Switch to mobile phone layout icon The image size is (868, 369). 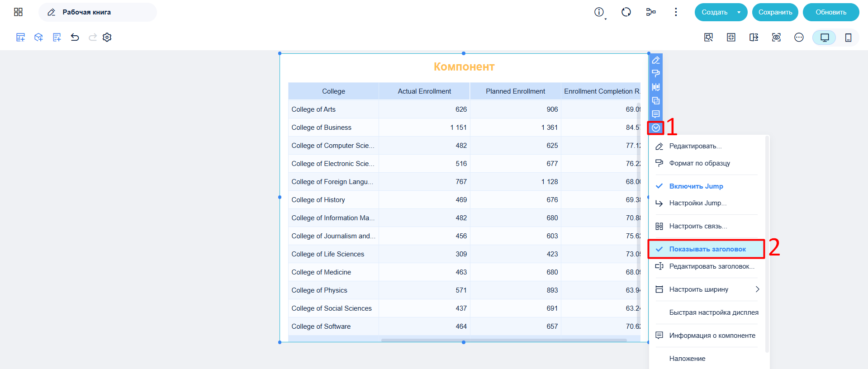pyautogui.click(x=848, y=38)
